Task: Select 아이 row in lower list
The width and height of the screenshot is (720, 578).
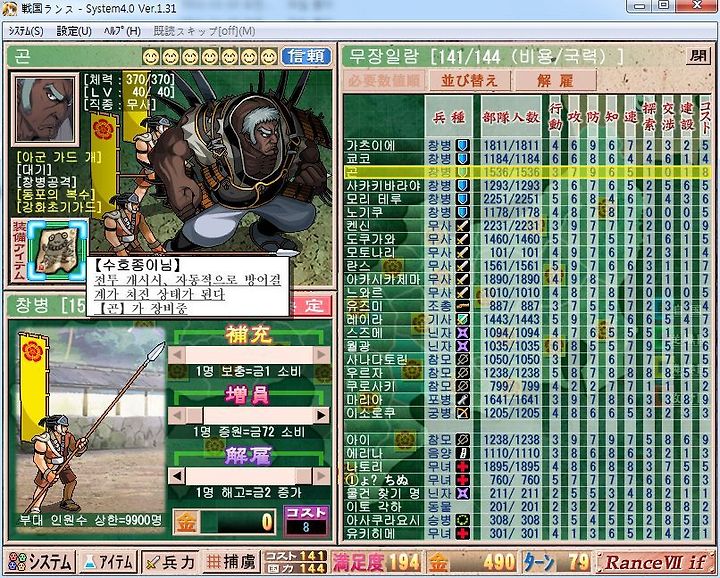Action: 527,439
